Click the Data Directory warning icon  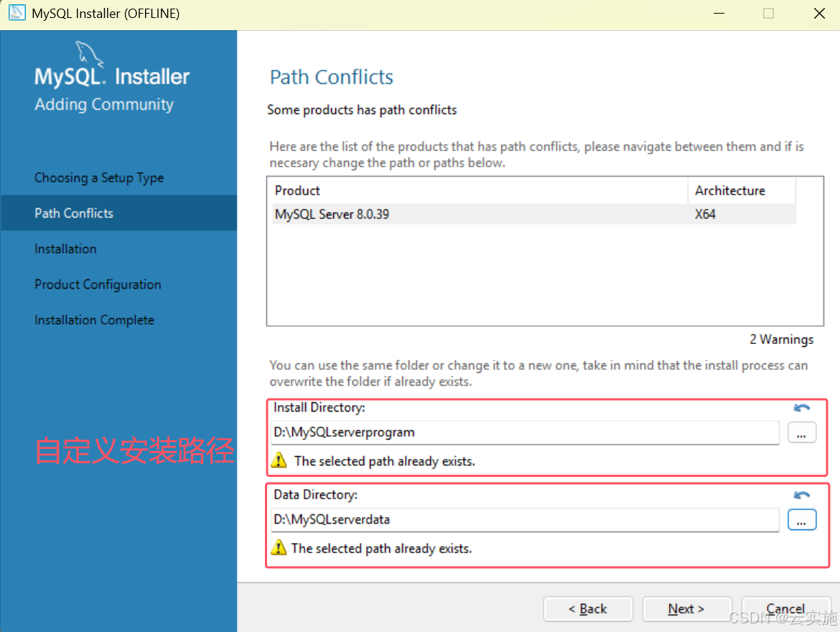(279, 547)
